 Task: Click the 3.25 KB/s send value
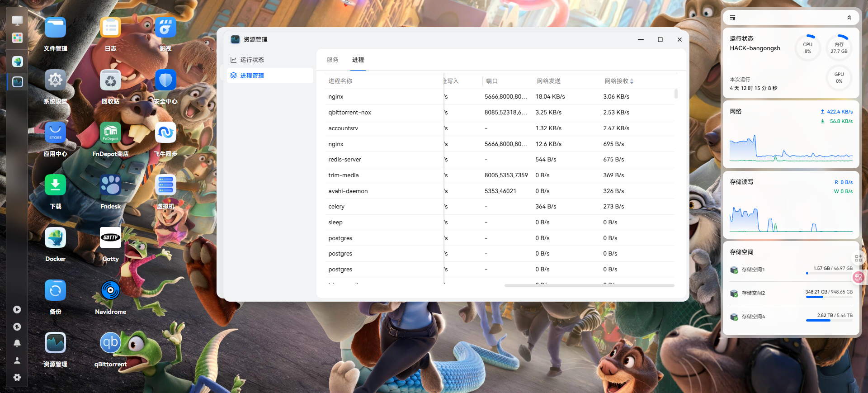click(x=548, y=113)
